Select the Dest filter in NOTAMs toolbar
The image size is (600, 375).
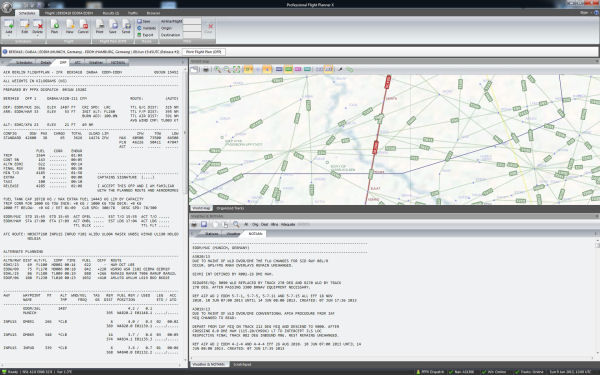pyautogui.click(x=265, y=224)
